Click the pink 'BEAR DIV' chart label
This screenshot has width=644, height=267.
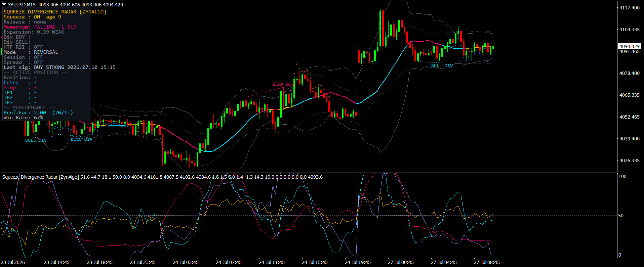point(283,84)
